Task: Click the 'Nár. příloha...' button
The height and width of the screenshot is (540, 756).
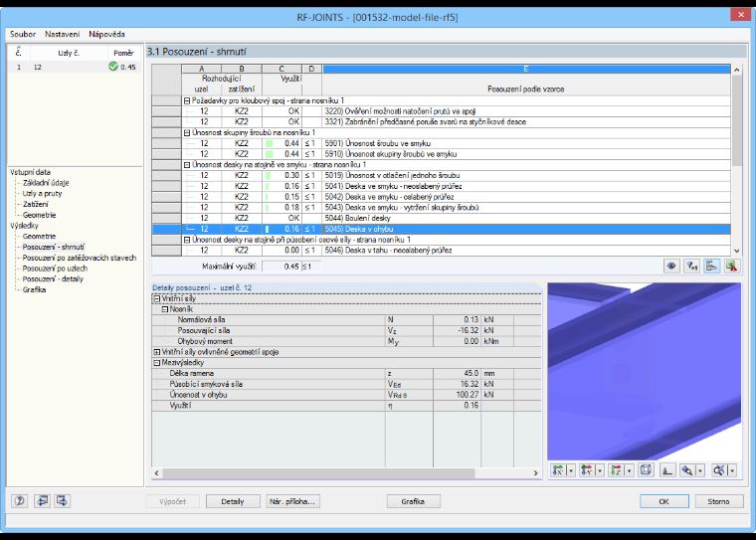Action: coord(292,501)
